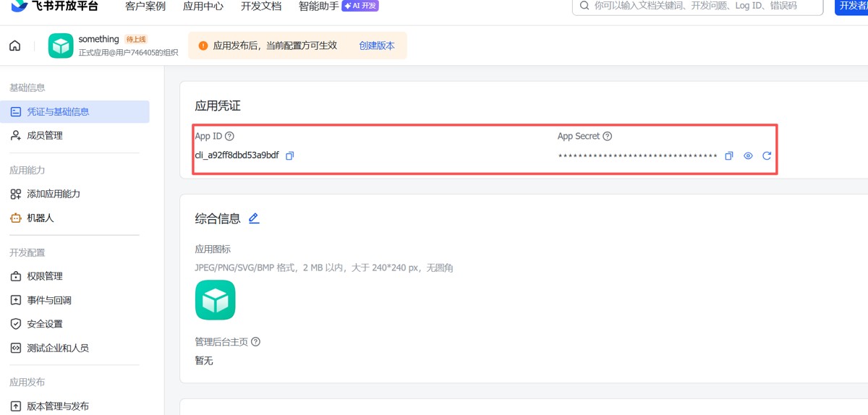Open help tooltip next to App Secret
The height and width of the screenshot is (415, 868).
point(608,136)
